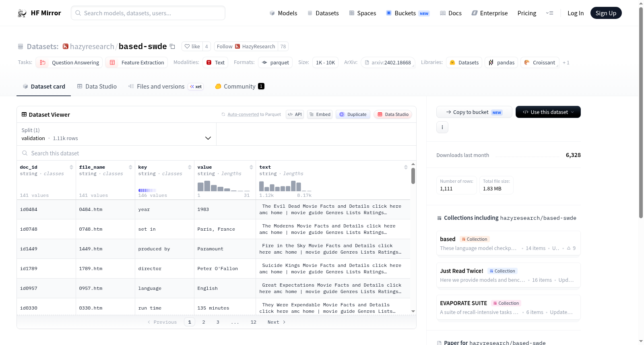Image resolution: width=644 pixels, height=345 pixels.
Task: Sort by key column arrows
Action: [x=190, y=167]
